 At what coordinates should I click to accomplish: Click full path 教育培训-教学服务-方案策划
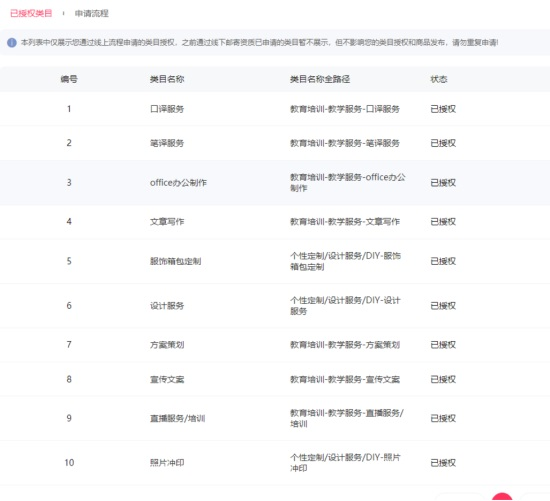[x=345, y=345]
